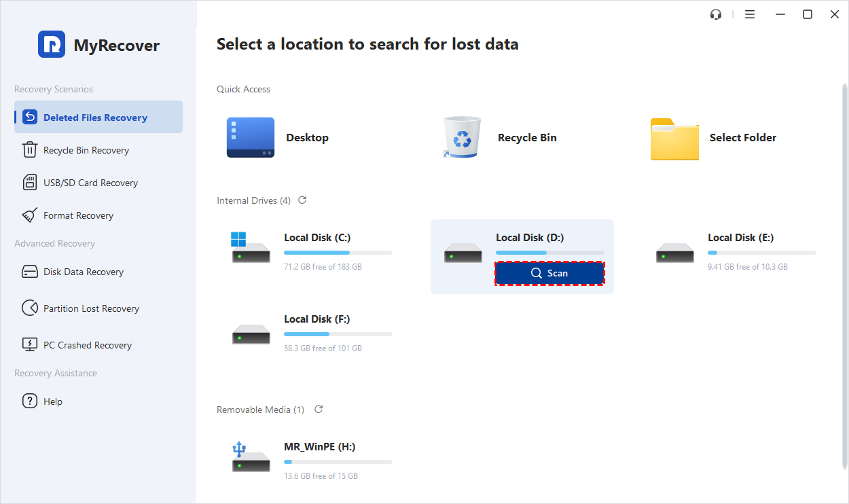The image size is (849, 504).
Task: Open Disk Data Recovery
Action: (83, 272)
